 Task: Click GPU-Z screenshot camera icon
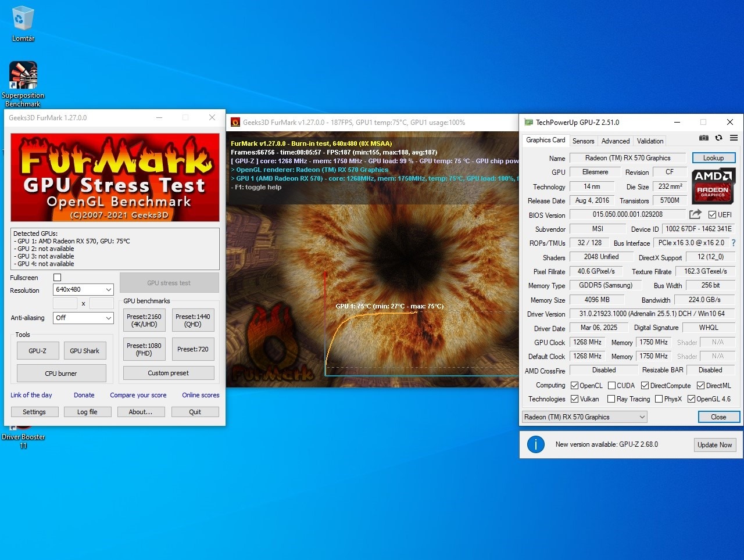[704, 138]
